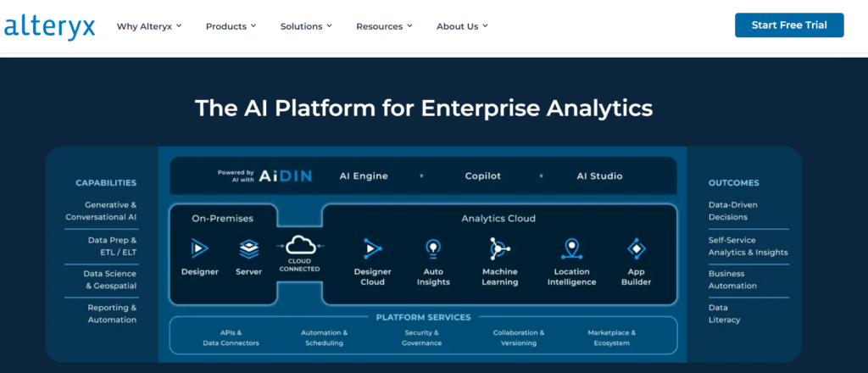Screen dimensions: 868x373
Task: Click the AiDIN logo
Action: click(286, 176)
